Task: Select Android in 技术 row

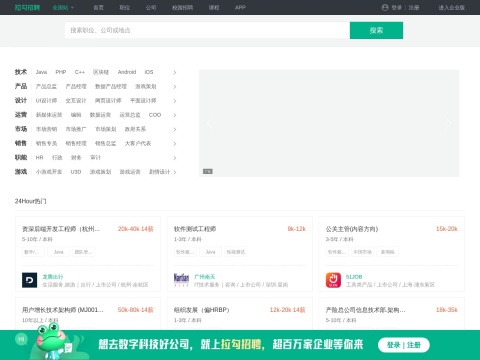Action: pyautogui.click(x=127, y=72)
